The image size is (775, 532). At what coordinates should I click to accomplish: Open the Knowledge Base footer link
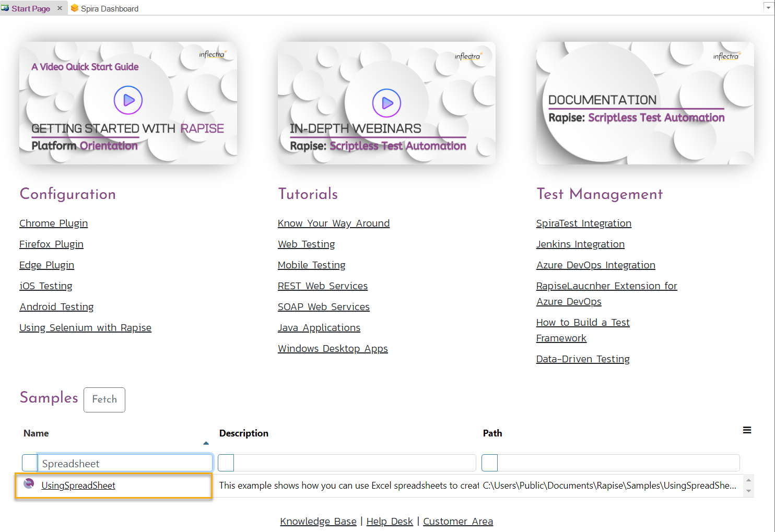coord(318,522)
